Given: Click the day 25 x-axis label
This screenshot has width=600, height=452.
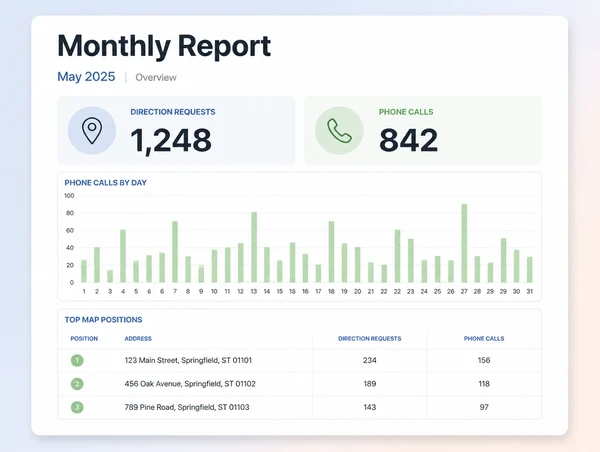Looking at the screenshot, I should 437,292.
